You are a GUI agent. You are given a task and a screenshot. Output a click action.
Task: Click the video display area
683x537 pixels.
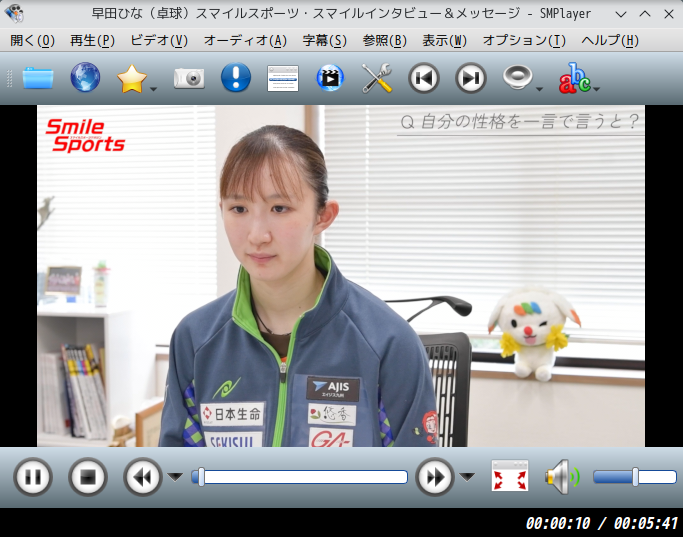point(341,276)
